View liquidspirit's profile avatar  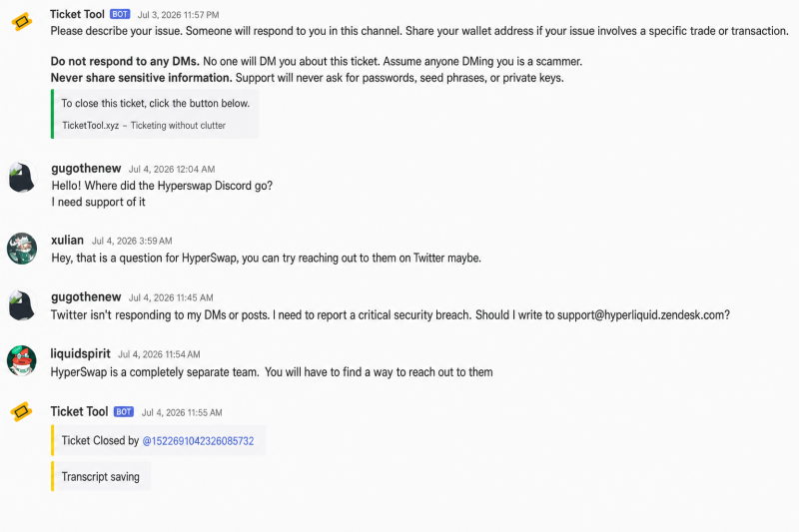[21, 361]
